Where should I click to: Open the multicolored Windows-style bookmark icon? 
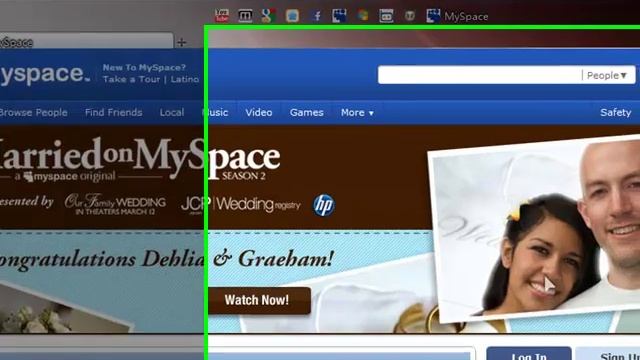[x=362, y=16]
